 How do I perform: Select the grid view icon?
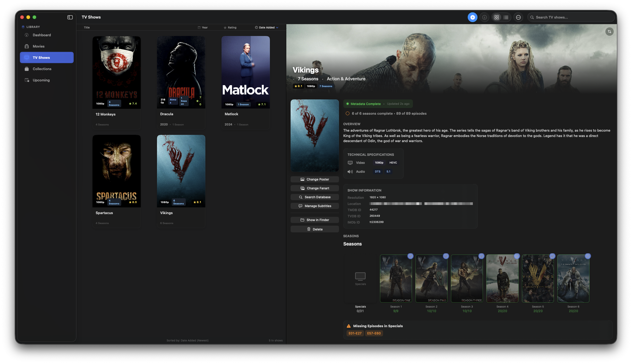(497, 17)
